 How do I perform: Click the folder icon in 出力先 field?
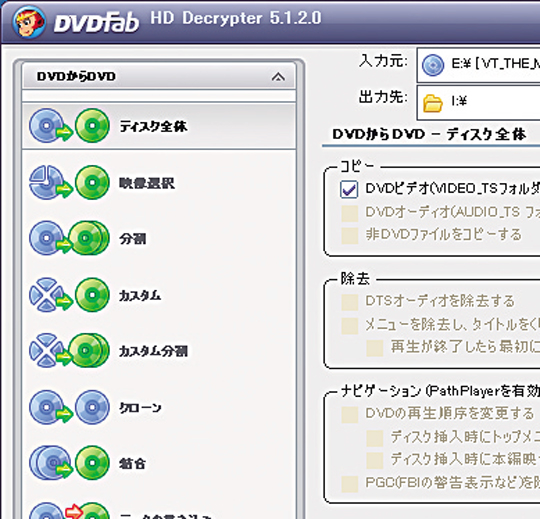pyautogui.click(x=433, y=103)
